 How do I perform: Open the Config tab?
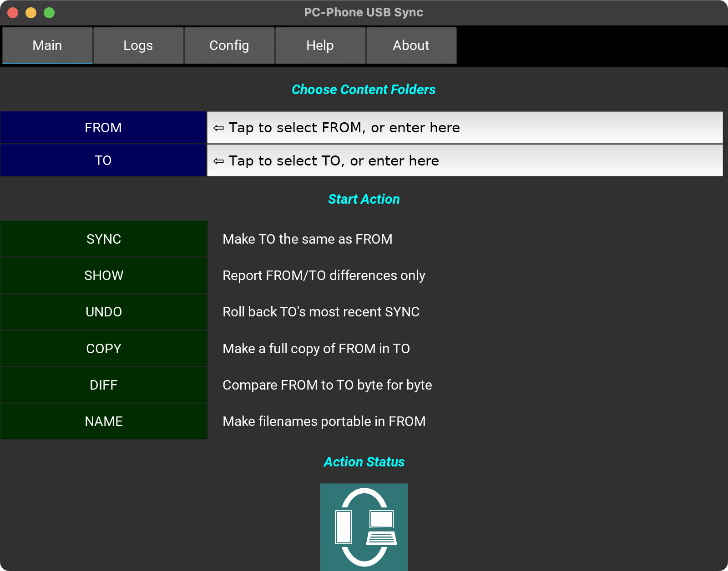[229, 45]
